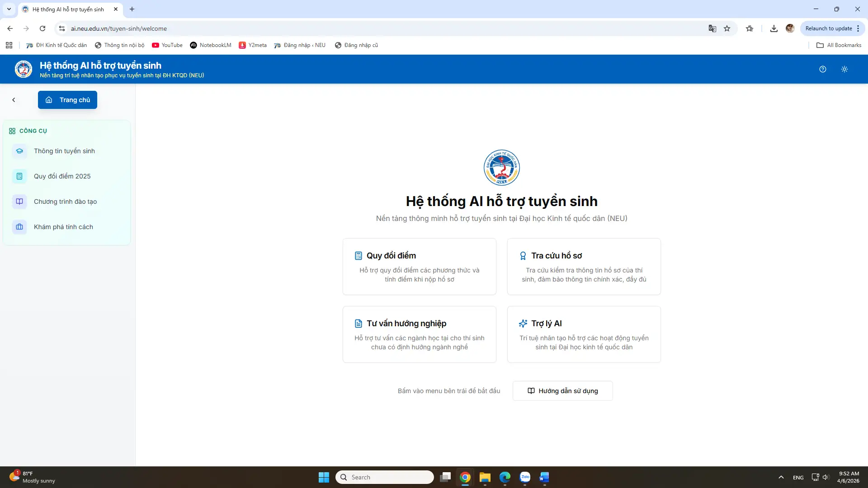Click the help question-mark icon in header
This screenshot has height=488, width=868.
(x=822, y=69)
